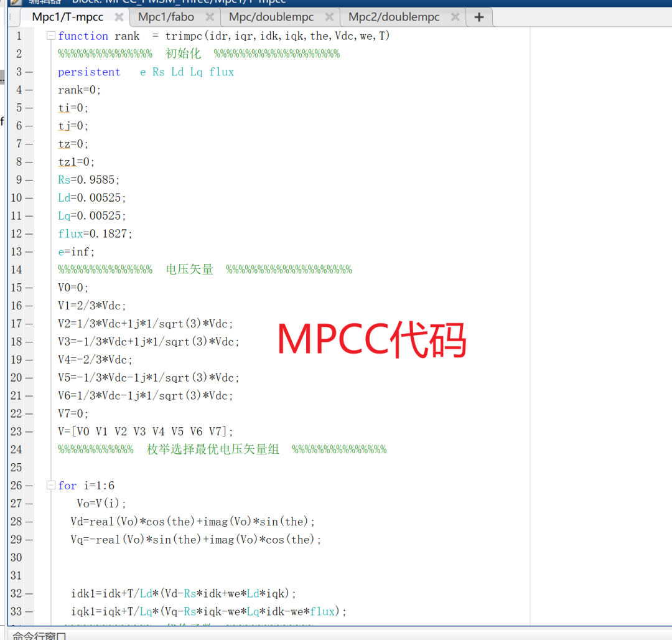
Task: Click the idk1= prediction equation line
Action: coord(184,593)
